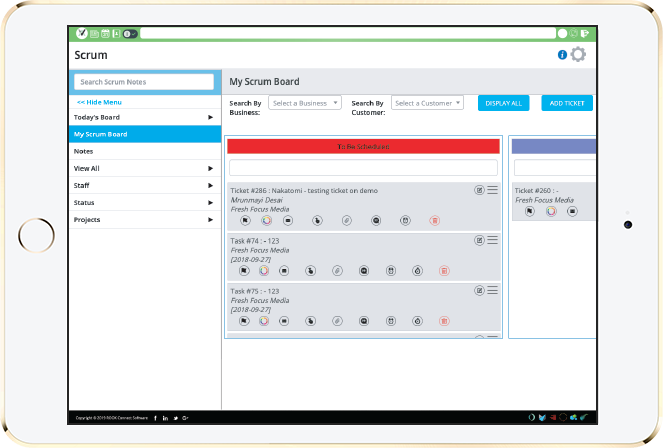
Task: Open the settings gear icon
Action: 577,55
